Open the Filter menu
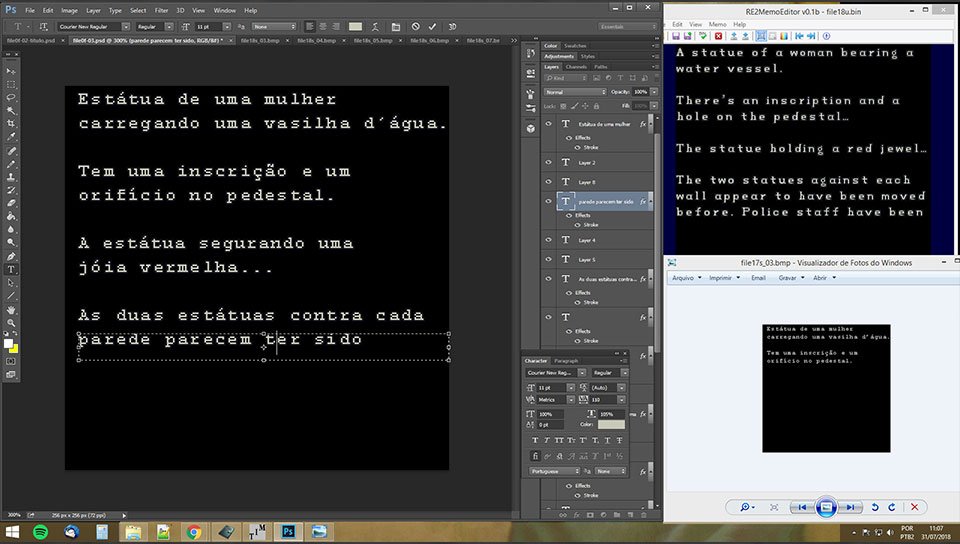This screenshot has height=544, width=960. pos(161,10)
